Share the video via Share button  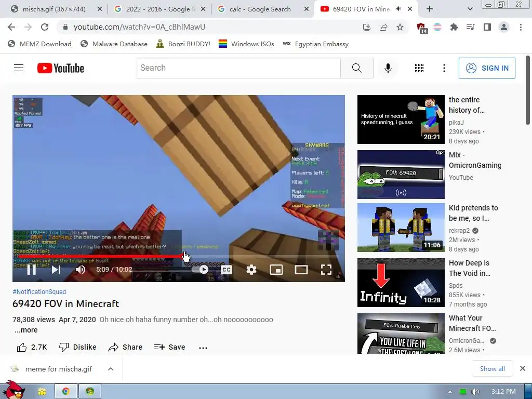coord(125,347)
